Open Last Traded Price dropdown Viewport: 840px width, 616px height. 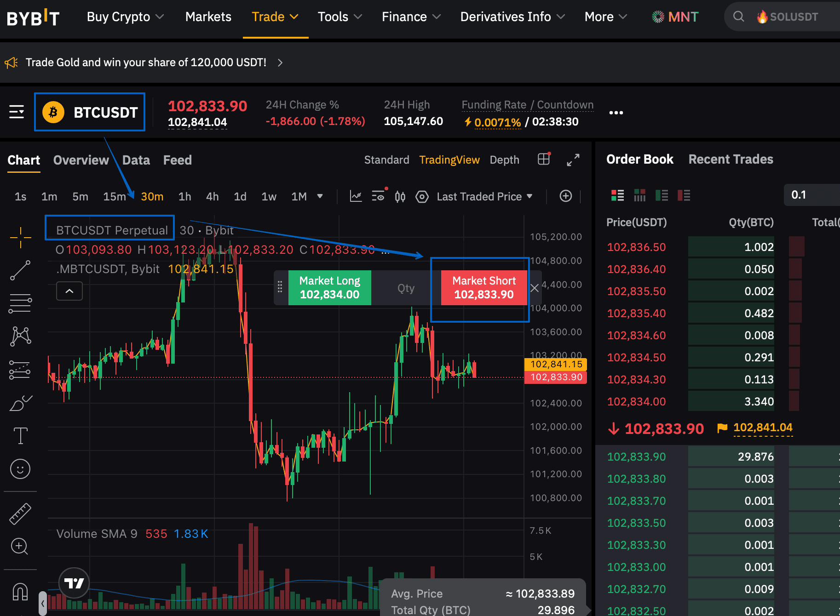tap(484, 197)
